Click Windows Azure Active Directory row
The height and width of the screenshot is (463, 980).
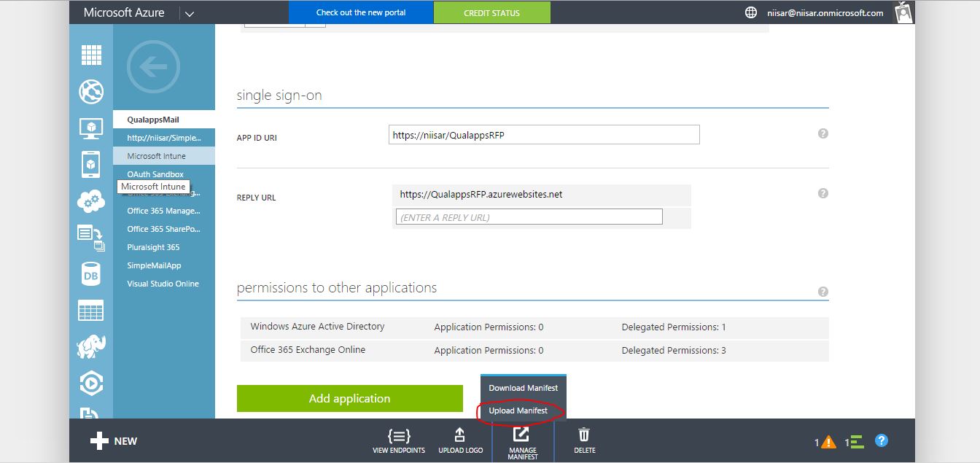click(534, 327)
